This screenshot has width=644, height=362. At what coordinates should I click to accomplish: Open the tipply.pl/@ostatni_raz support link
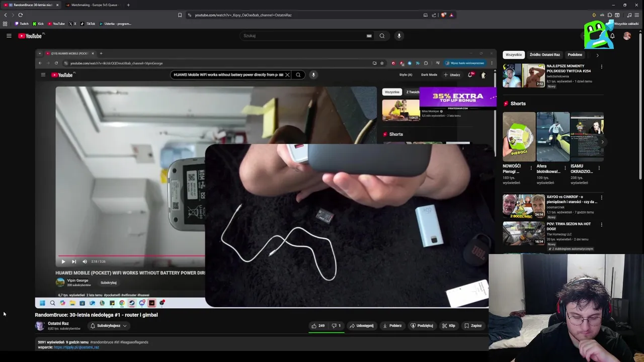76,347
